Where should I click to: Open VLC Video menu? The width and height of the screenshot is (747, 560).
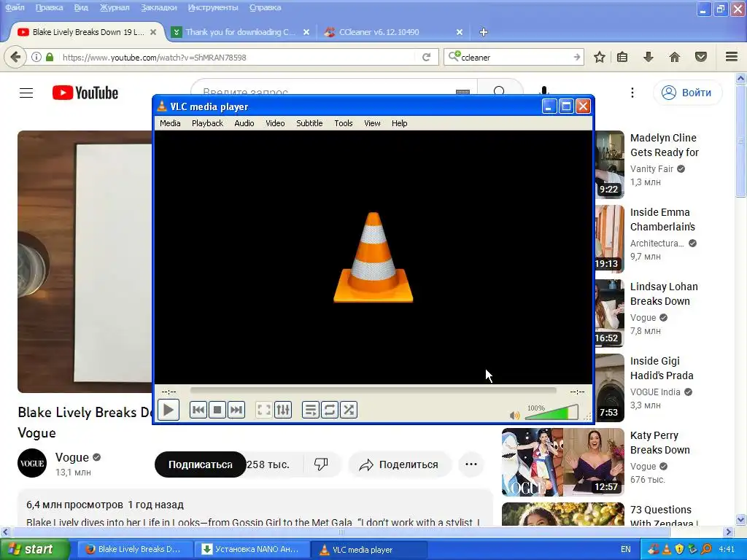(275, 123)
